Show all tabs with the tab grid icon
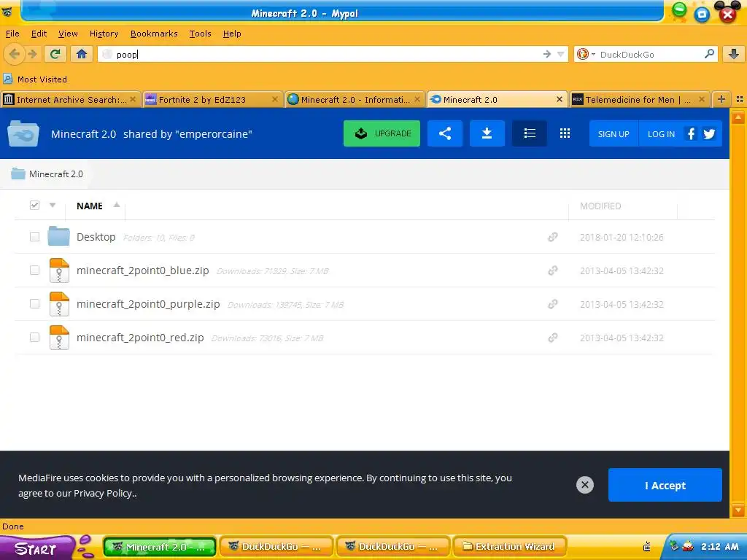This screenshot has width=747, height=560. click(x=740, y=99)
